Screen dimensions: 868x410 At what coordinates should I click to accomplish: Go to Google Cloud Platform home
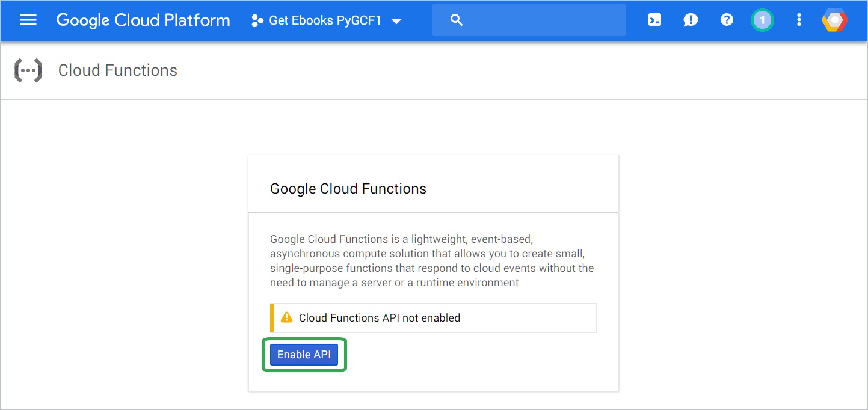pos(143,20)
